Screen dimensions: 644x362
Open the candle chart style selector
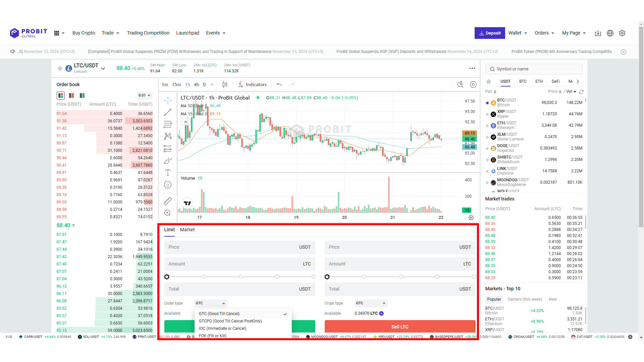(x=225, y=84)
